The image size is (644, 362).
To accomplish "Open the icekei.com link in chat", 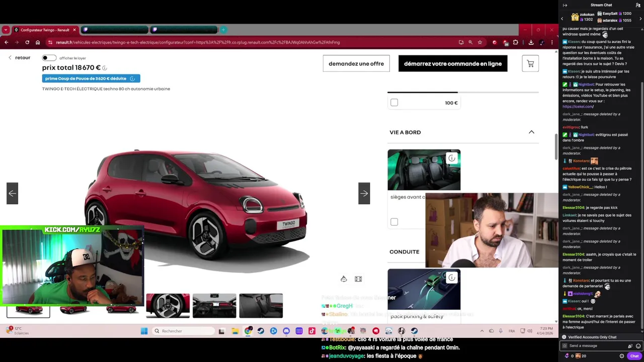I will (x=578, y=107).
